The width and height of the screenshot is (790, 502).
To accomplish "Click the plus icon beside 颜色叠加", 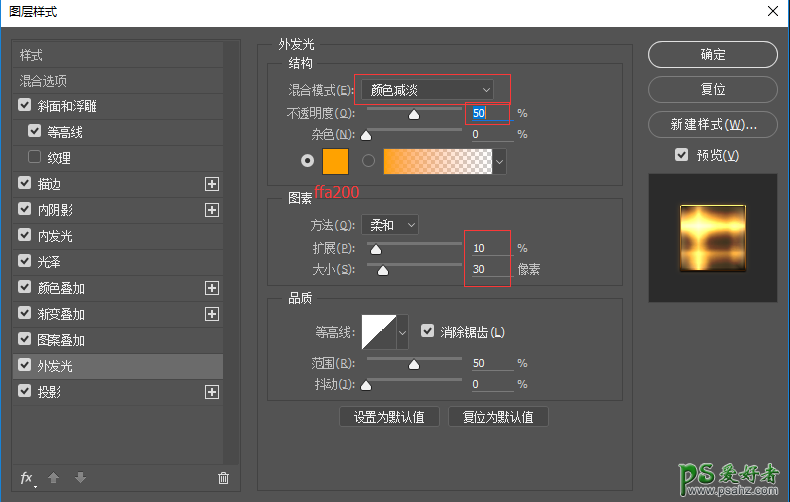I will pos(211,288).
